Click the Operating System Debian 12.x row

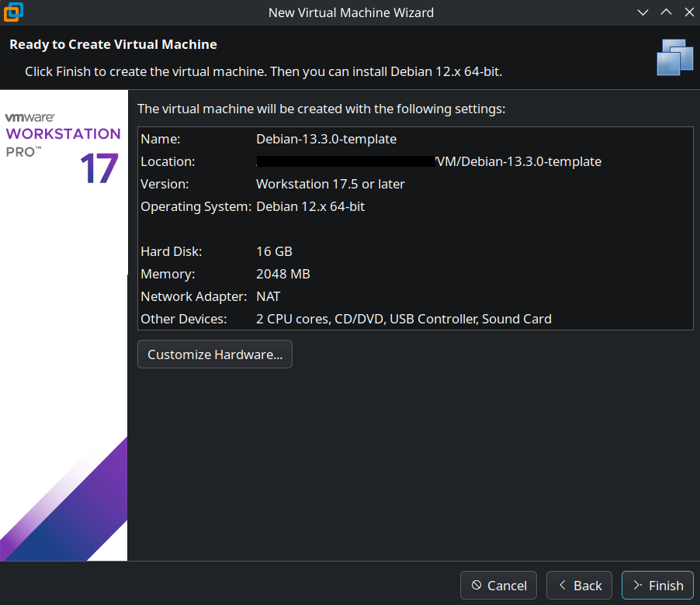click(x=310, y=207)
